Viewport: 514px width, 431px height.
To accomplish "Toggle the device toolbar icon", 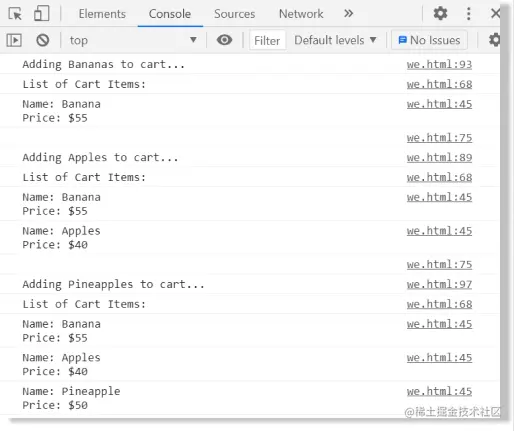I will point(42,14).
